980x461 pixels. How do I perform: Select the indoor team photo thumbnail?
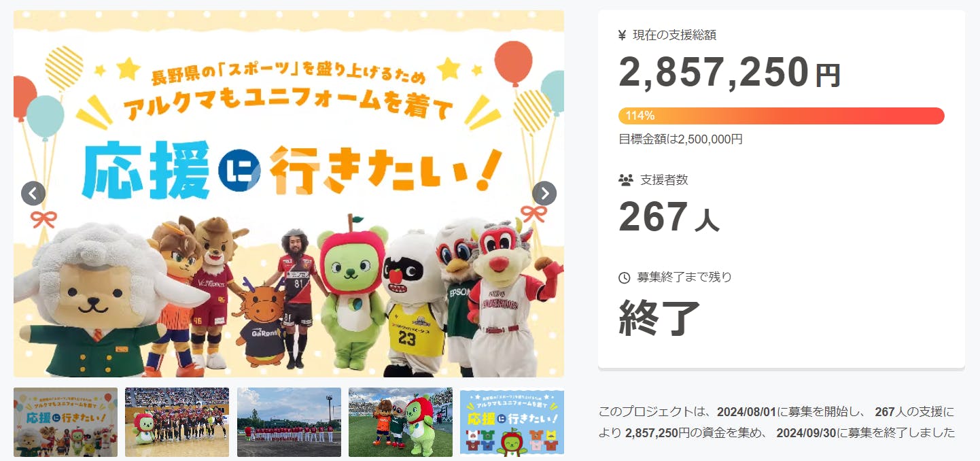tap(177, 422)
